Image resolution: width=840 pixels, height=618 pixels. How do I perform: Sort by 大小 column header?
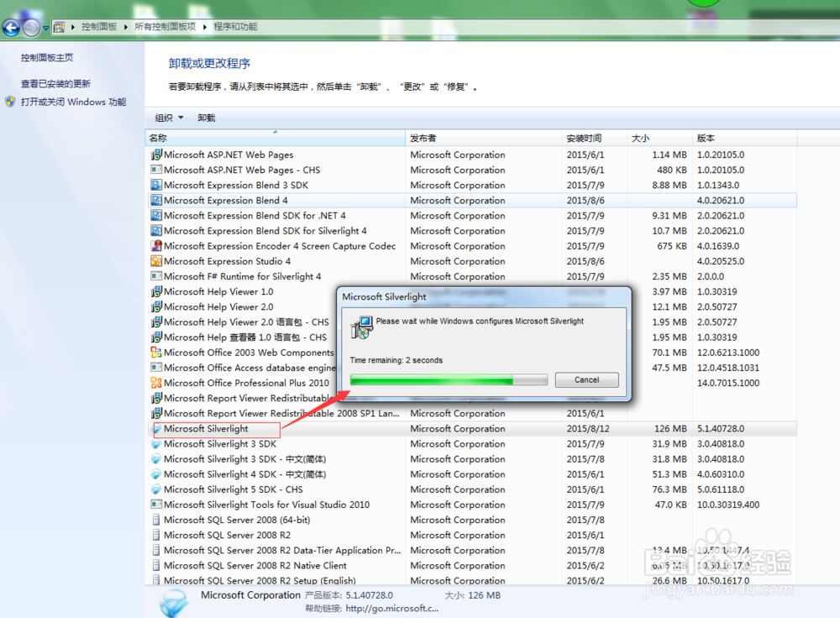[x=659, y=138]
